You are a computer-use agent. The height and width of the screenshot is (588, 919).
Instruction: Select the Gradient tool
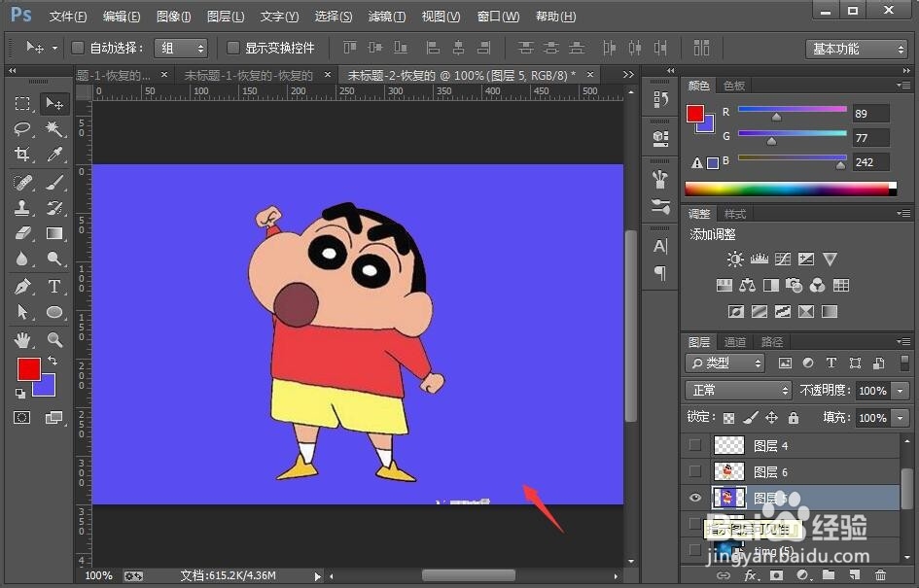point(54,233)
